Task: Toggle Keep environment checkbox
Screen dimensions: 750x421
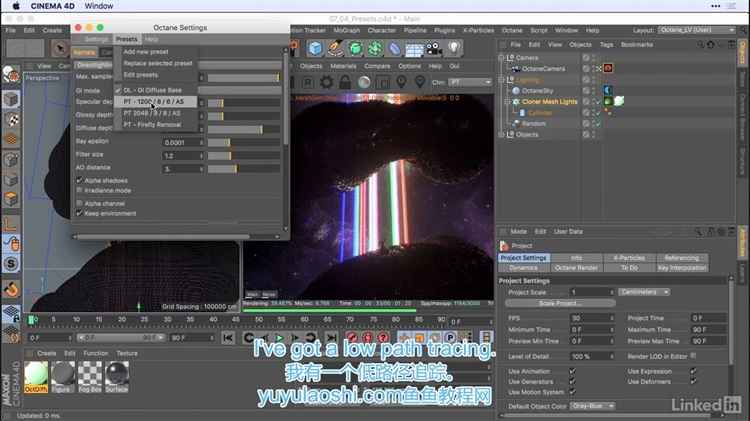Action: coord(79,213)
